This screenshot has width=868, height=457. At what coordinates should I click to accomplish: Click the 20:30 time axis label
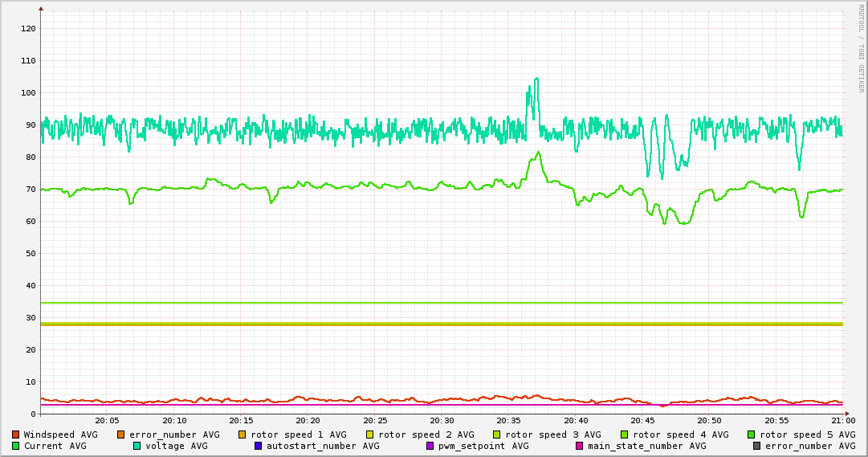coord(442,421)
